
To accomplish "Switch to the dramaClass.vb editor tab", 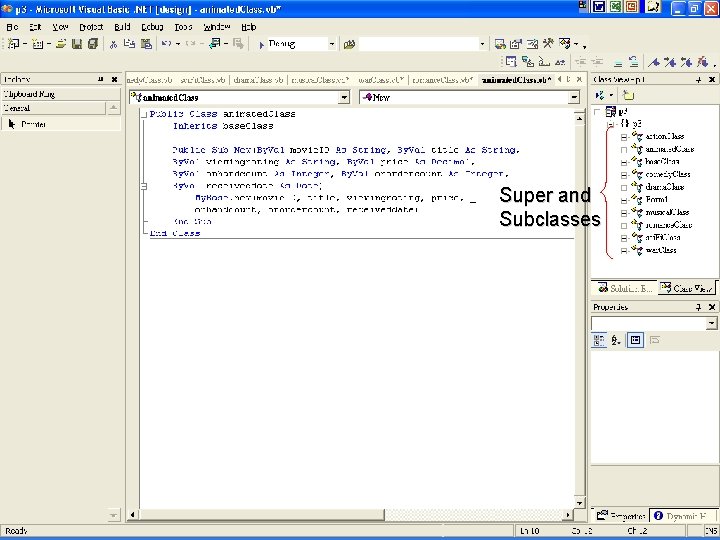I will click(x=257, y=79).
